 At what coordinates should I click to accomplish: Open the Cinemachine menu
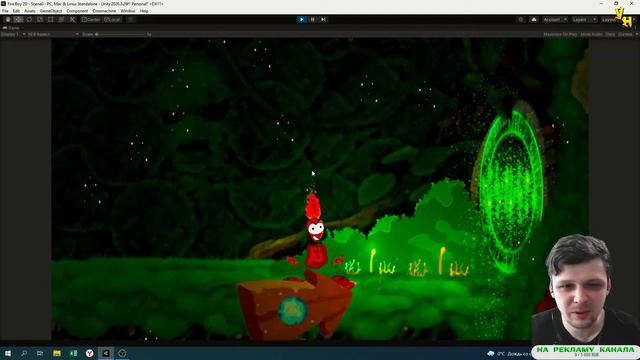[104, 11]
